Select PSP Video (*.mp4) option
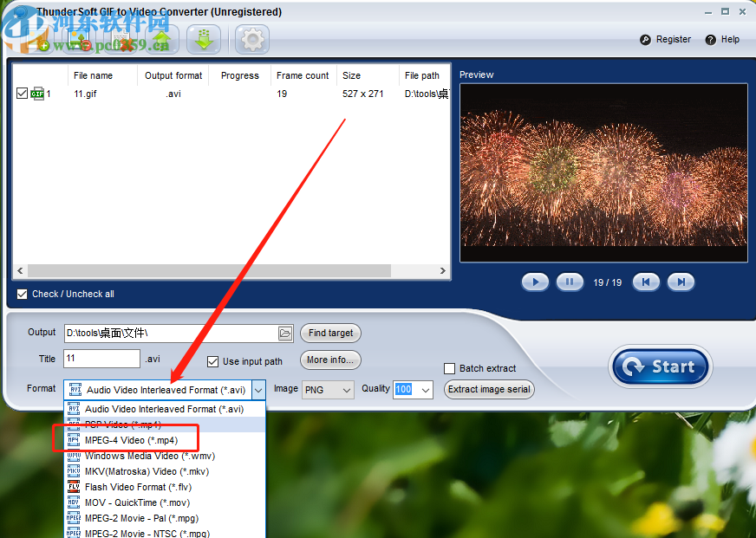The height and width of the screenshot is (538, 756). (165, 425)
